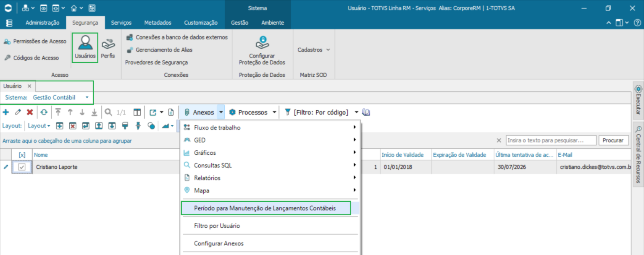The height and width of the screenshot is (255, 644).
Task: Open the GED submenu
Action: pyautogui.click(x=270, y=140)
